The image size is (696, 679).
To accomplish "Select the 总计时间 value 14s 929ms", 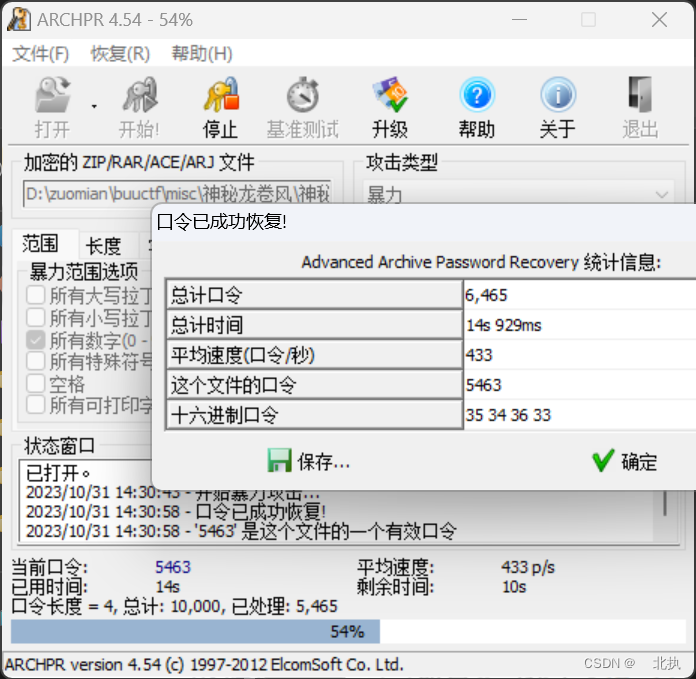I will coord(503,325).
